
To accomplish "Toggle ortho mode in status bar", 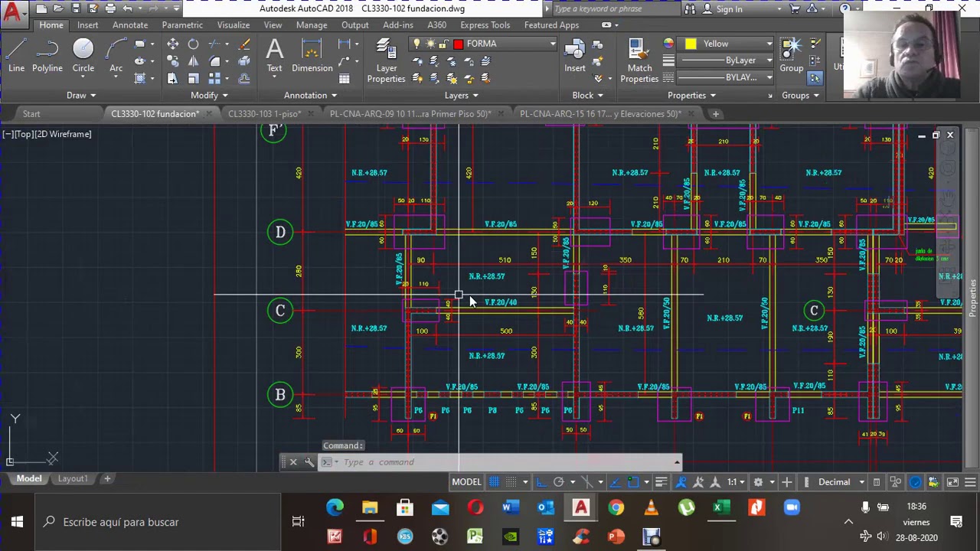I will click(541, 482).
